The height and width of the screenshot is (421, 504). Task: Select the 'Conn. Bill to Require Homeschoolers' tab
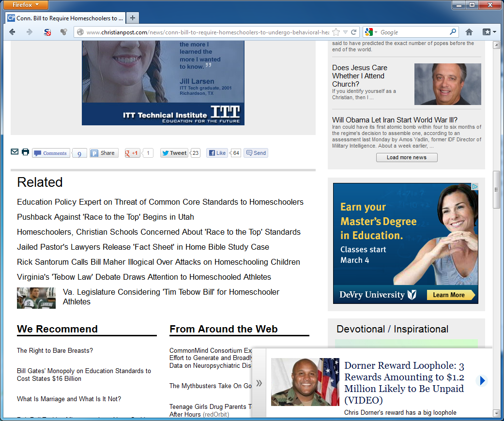click(x=65, y=18)
